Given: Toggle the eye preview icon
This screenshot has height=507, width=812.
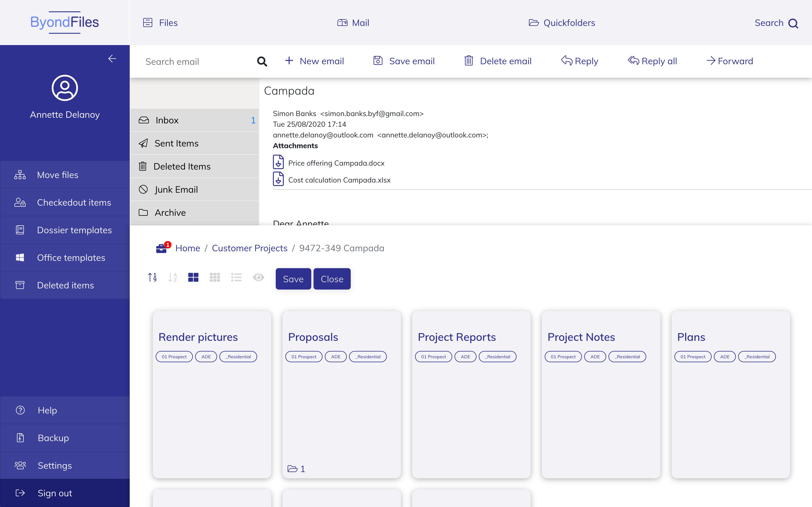Looking at the screenshot, I should tap(258, 278).
